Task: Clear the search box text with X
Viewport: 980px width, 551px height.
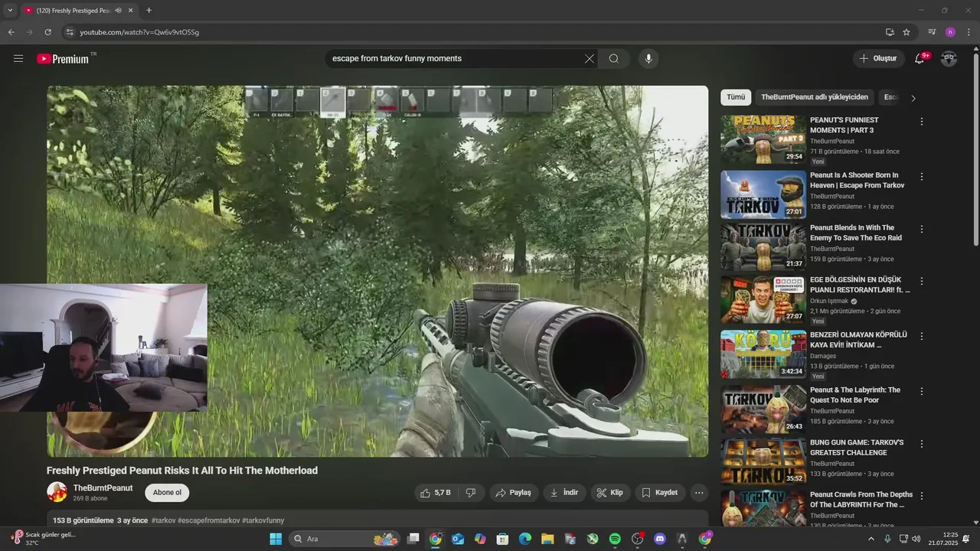Action: [590, 58]
